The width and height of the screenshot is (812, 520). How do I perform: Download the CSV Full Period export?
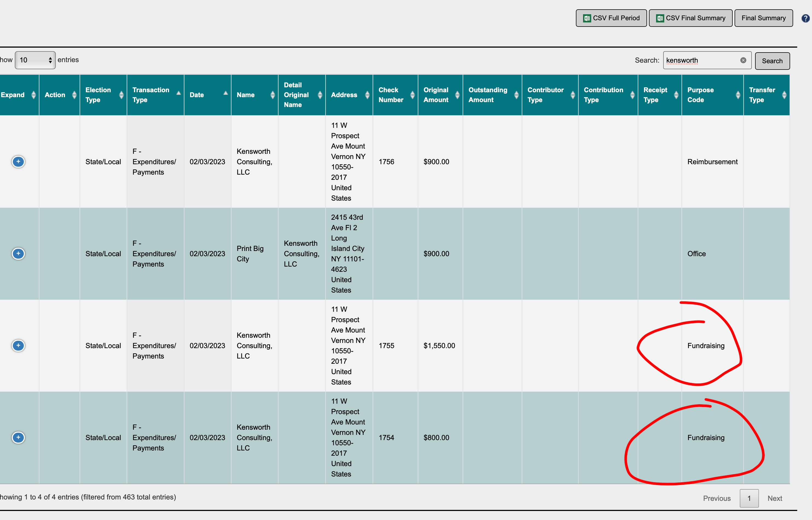coord(611,18)
